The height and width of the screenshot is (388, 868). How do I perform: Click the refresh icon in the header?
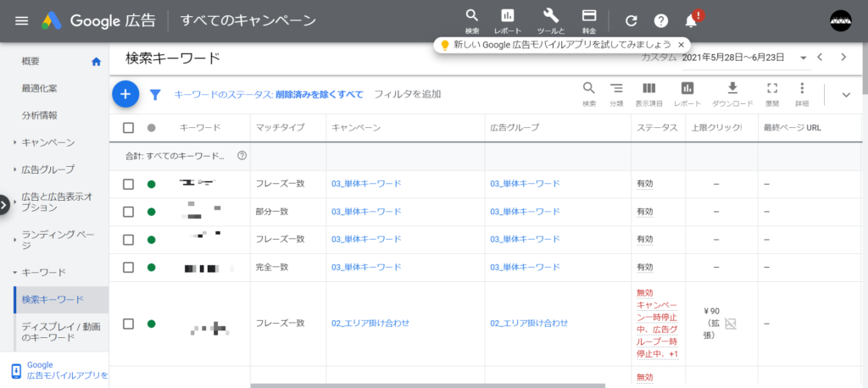coord(631,21)
